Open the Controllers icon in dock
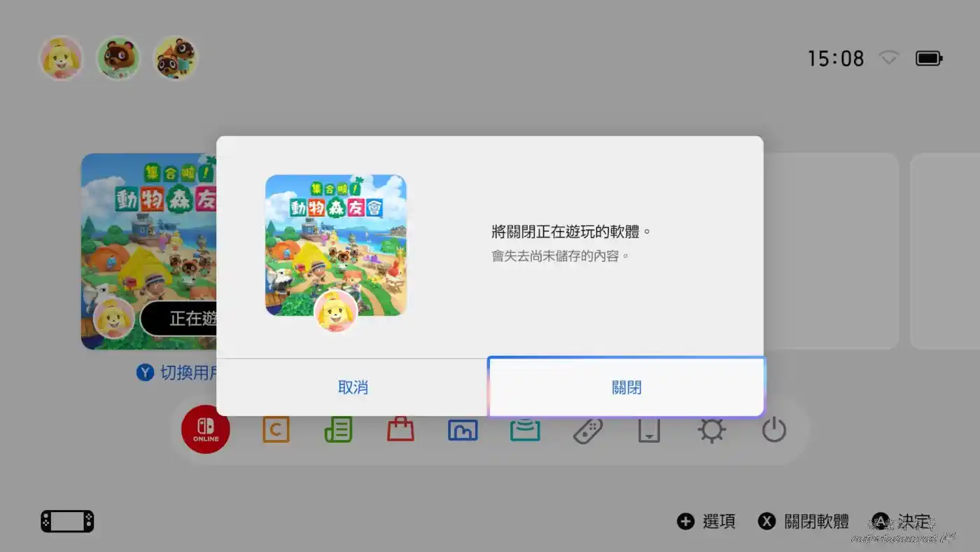 pyautogui.click(x=587, y=430)
